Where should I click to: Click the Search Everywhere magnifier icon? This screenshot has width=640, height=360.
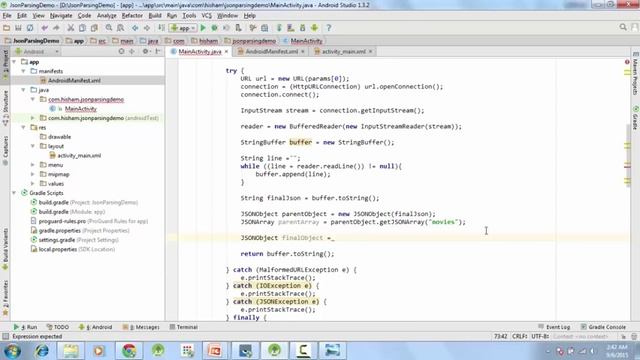click(623, 27)
